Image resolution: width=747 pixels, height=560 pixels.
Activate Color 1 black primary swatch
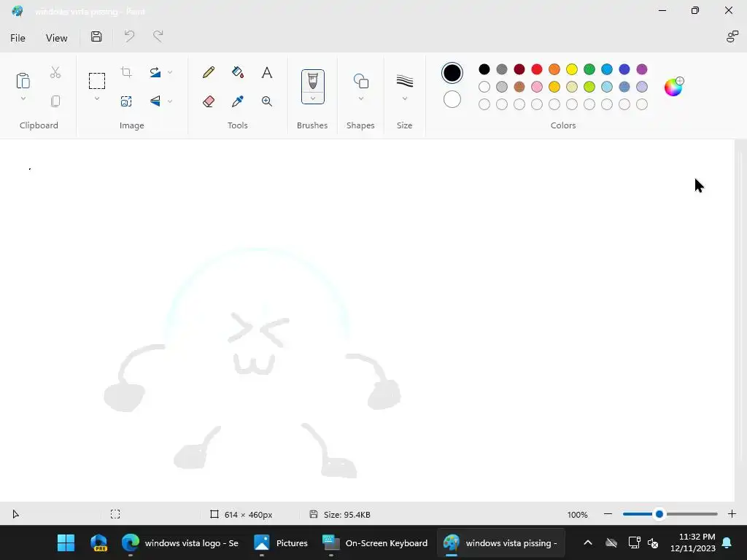452,73
